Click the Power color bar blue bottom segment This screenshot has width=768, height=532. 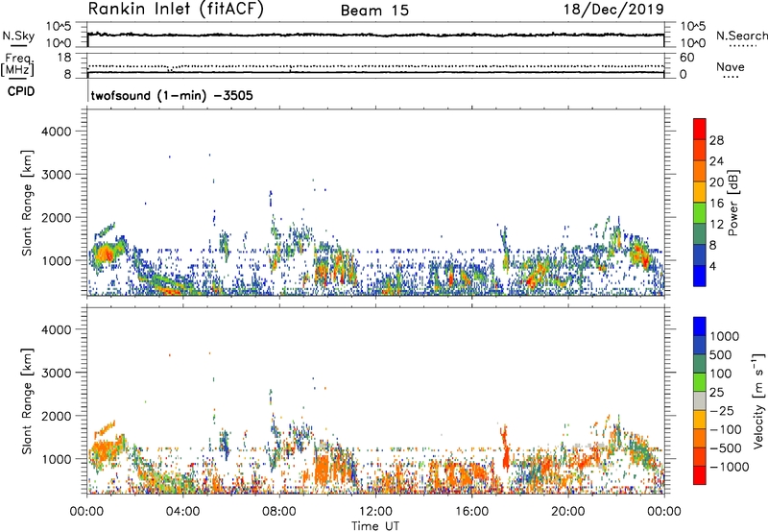[x=700, y=276]
